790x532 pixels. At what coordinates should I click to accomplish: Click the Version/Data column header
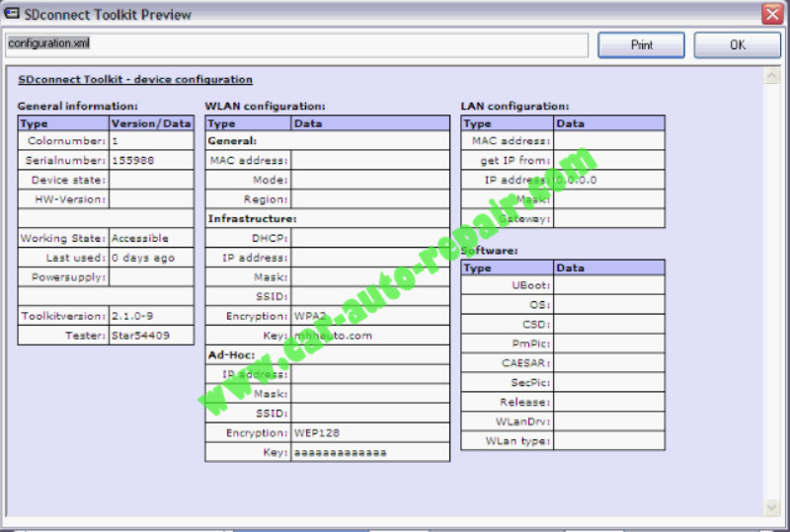click(x=151, y=123)
